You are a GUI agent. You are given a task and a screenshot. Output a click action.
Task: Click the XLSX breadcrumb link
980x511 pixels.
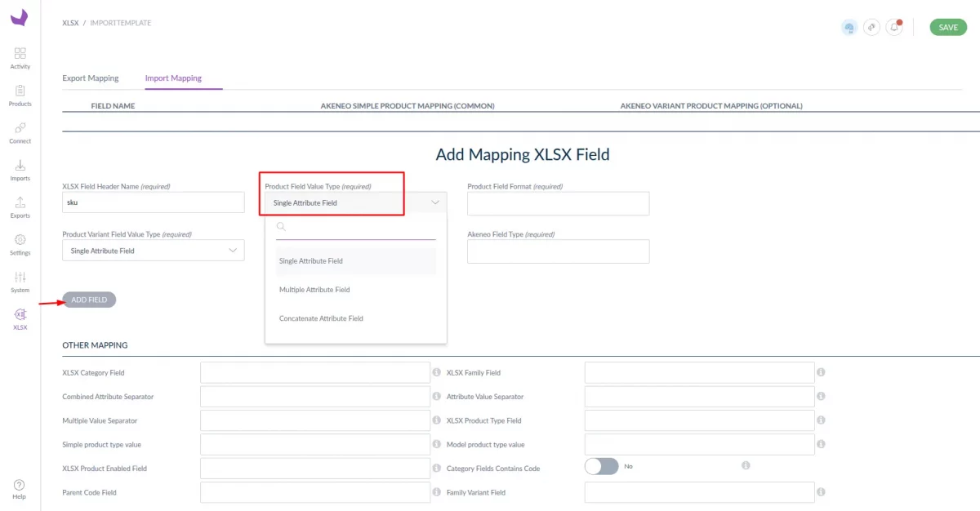(x=70, y=23)
